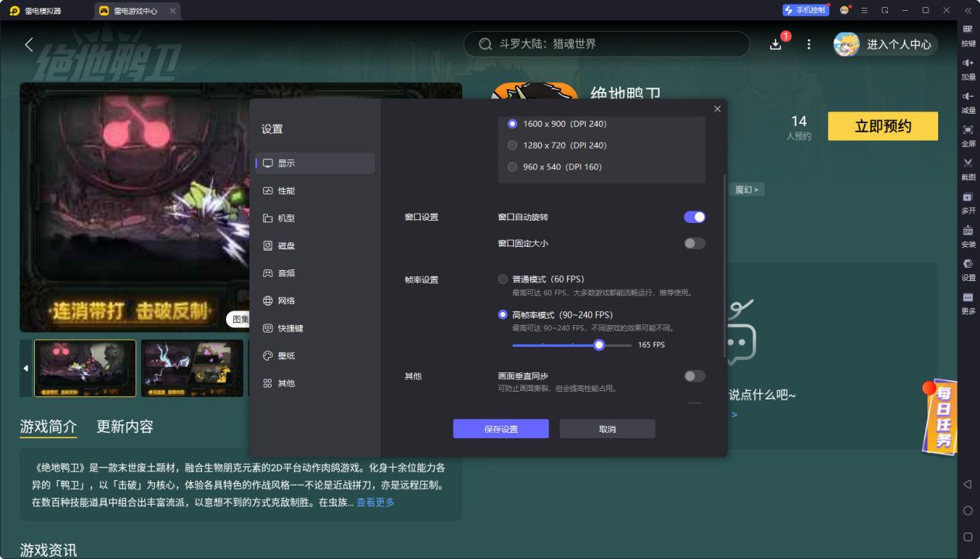This screenshot has width=980, height=559.
Task: Select 1600 x 900 resolution
Action: (x=512, y=124)
